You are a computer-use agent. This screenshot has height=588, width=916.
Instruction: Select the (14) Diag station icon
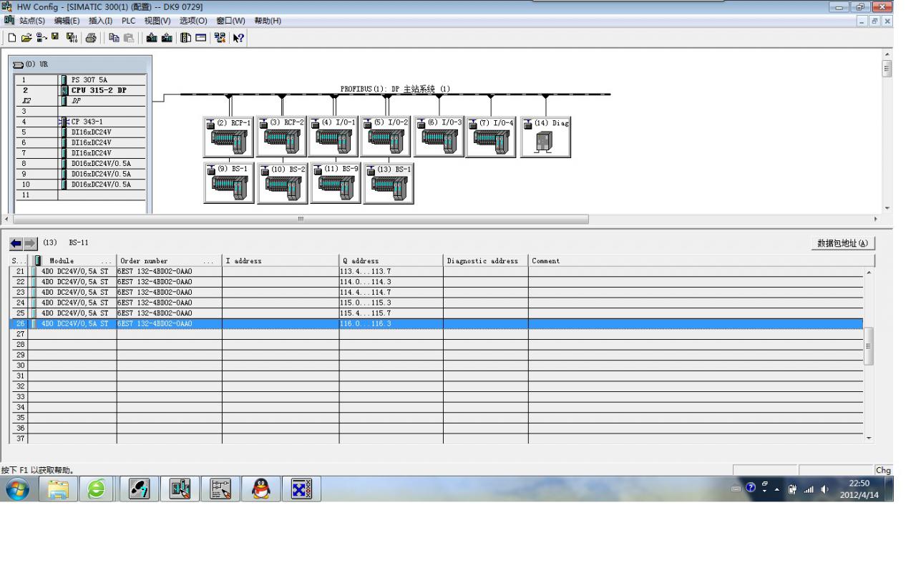pyautogui.click(x=545, y=137)
